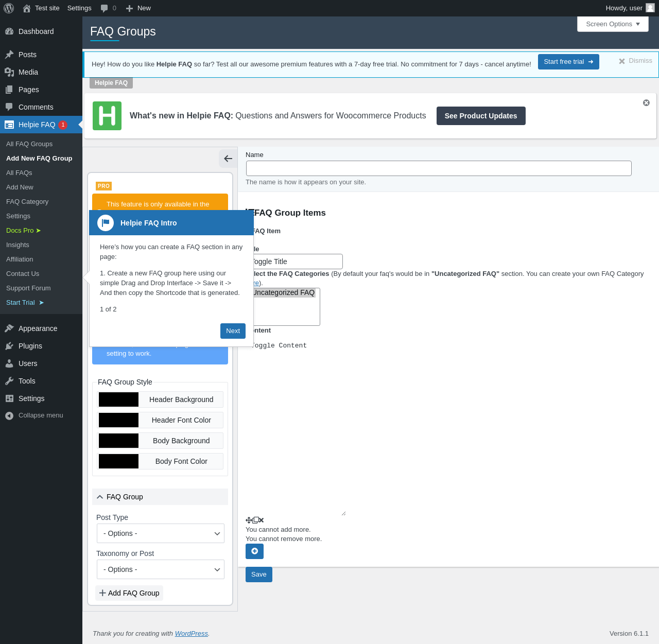Open FAQ Category submenu item
659x644 pixels.
click(x=27, y=202)
